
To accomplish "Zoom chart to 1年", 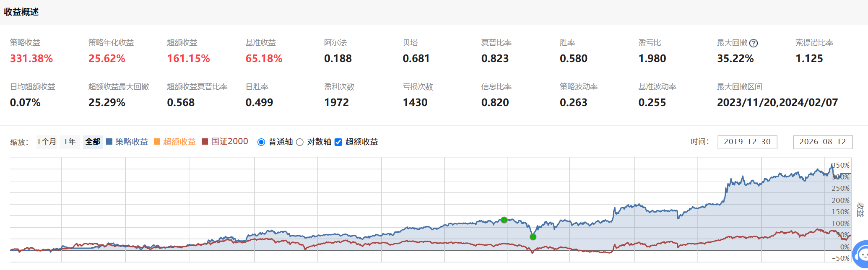I will pyautogui.click(x=70, y=142).
